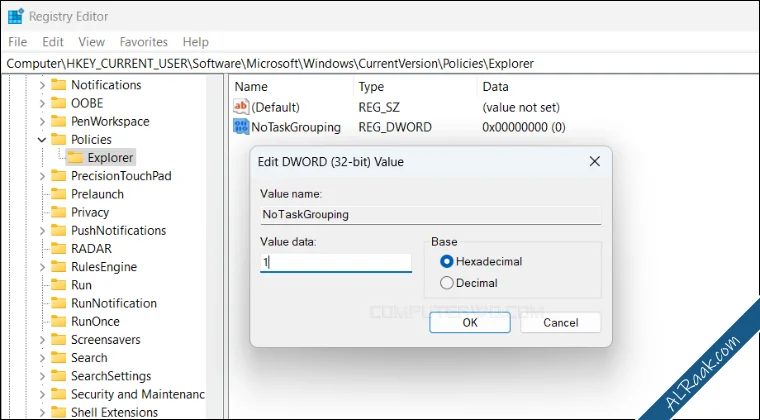The width and height of the screenshot is (760, 420).
Task: Expand the Screensavers key
Action: coord(42,340)
